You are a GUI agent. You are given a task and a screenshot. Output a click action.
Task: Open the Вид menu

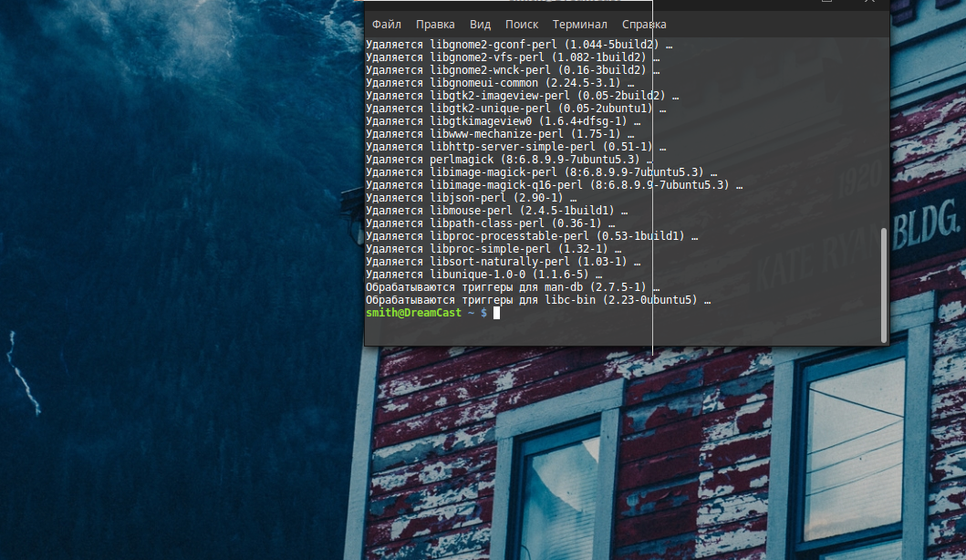pos(480,25)
